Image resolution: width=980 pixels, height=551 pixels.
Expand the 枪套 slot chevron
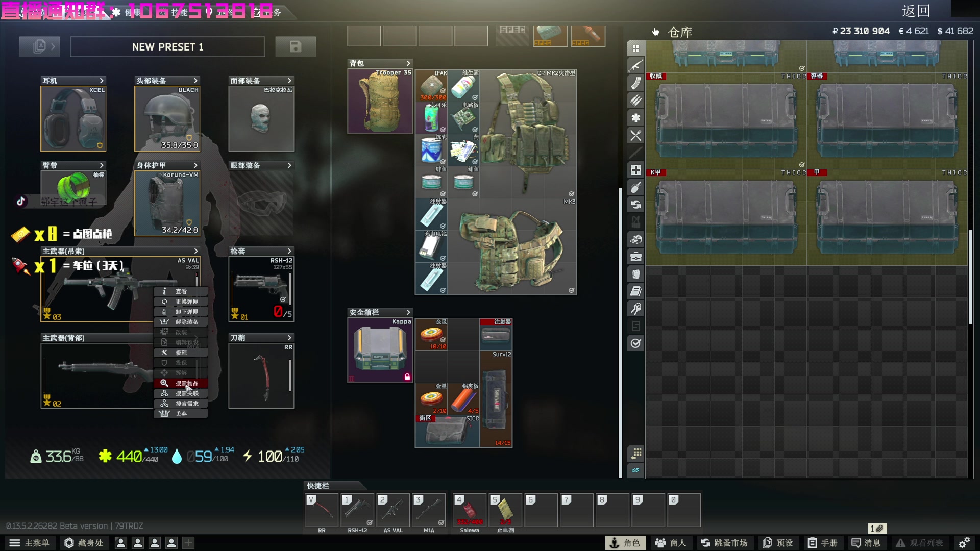(x=289, y=251)
